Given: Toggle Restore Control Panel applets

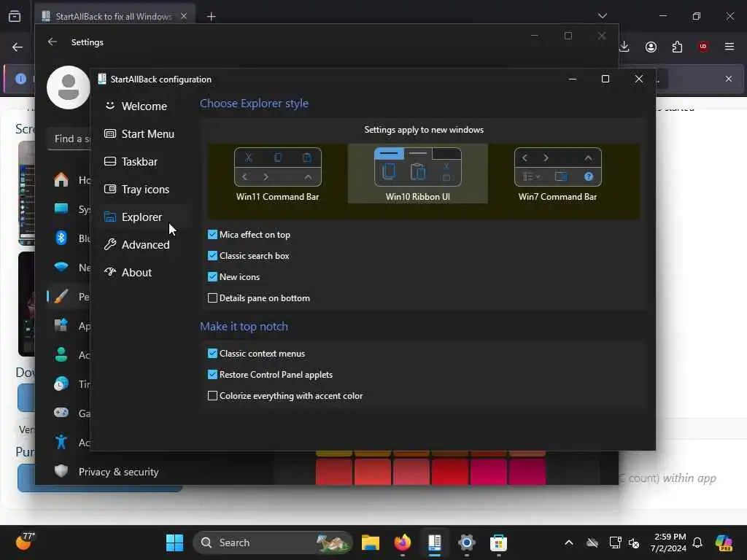Looking at the screenshot, I should tap(212, 375).
